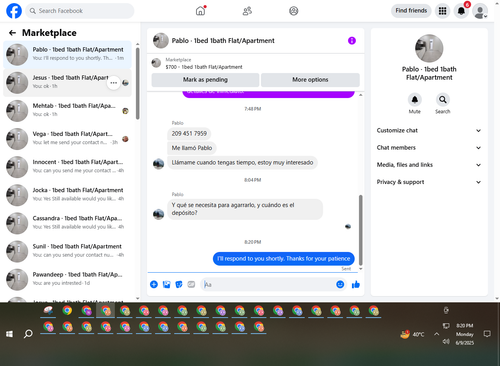Open the Windows Start button

[x=9, y=334]
